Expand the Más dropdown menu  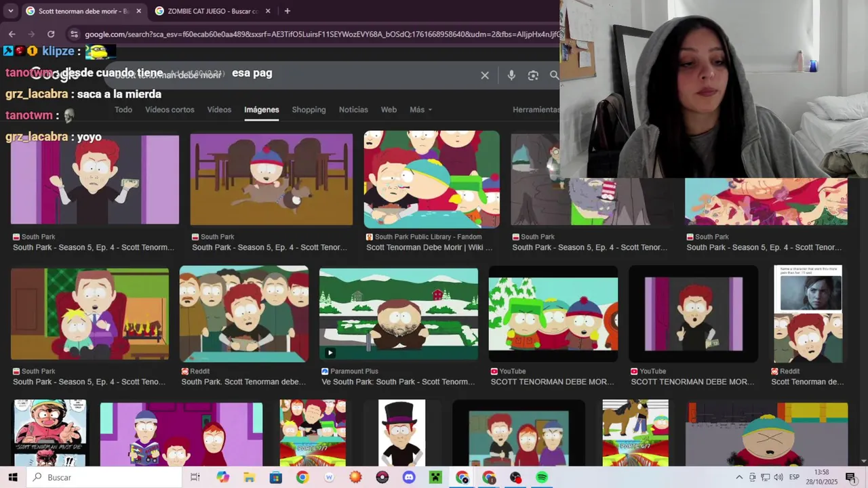pyautogui.click(x=420, y=109)
